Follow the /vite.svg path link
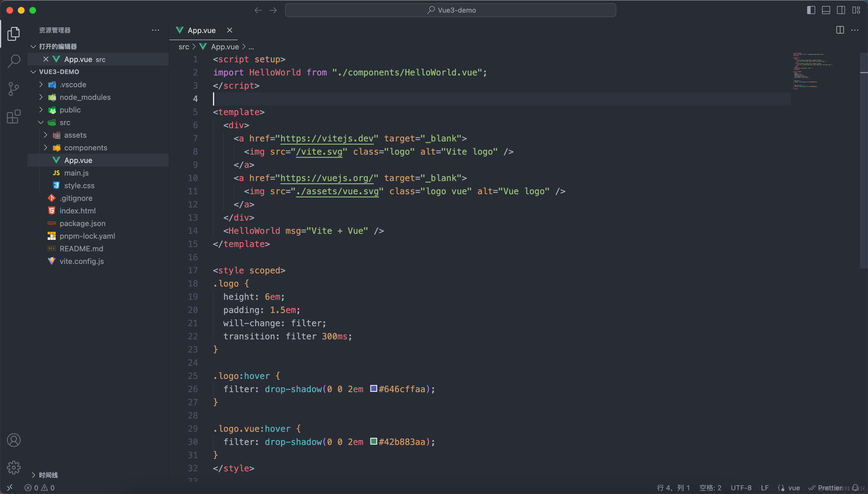This screenshot has width=868, height=494. (319, 152)
